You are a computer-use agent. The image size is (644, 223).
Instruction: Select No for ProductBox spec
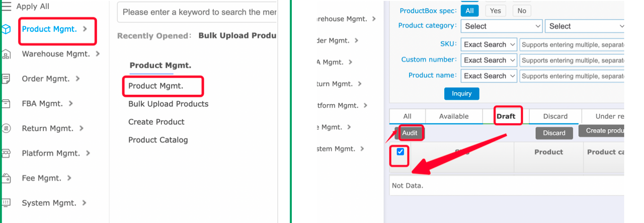point(522,11)
